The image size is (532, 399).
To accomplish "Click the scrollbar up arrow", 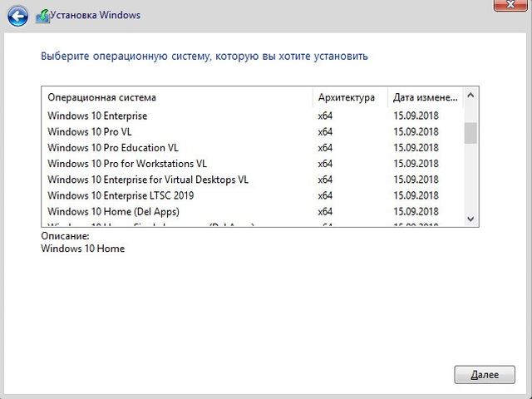I will pos(470,96).
